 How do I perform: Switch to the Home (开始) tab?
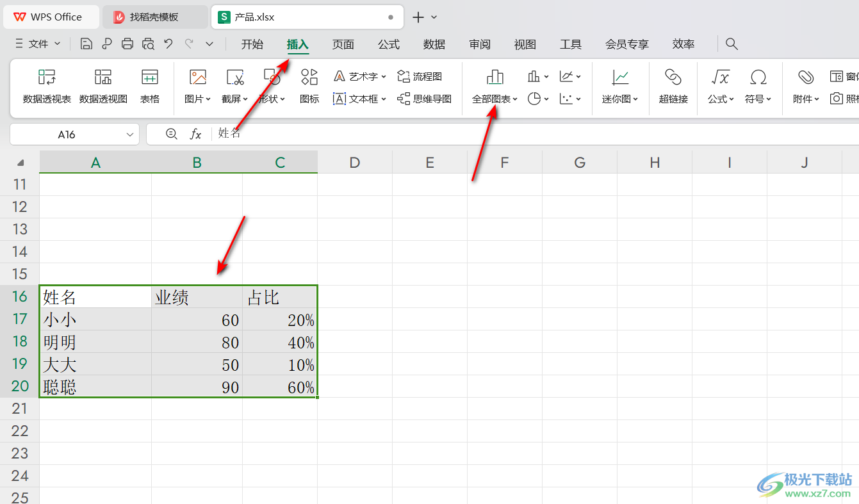pyautogui.click(x=252, y=44)
